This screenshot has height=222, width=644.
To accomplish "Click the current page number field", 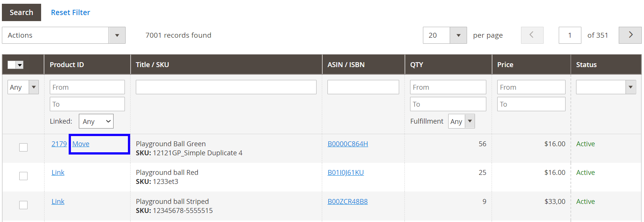I will pyautogui.click(x=570, y=35).
